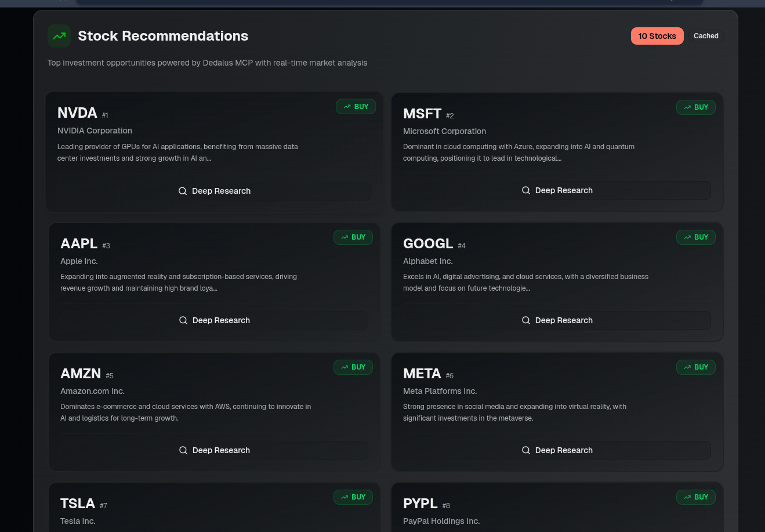The width and height of the screenshot is (765, 532).
Task: Click the BUY badge on TSLA card
Action: tap(353, 497)
